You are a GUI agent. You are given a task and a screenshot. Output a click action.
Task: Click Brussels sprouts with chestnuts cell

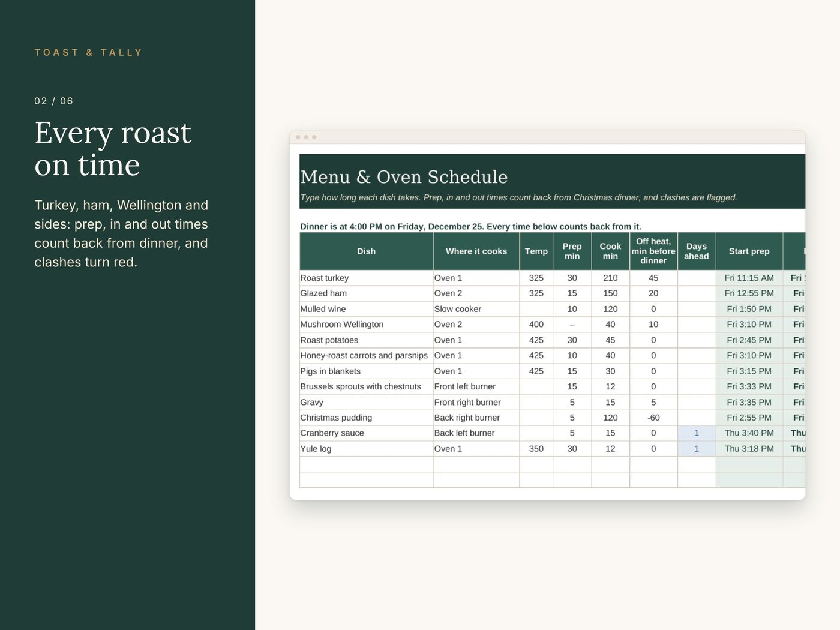(x=367, y=387)
